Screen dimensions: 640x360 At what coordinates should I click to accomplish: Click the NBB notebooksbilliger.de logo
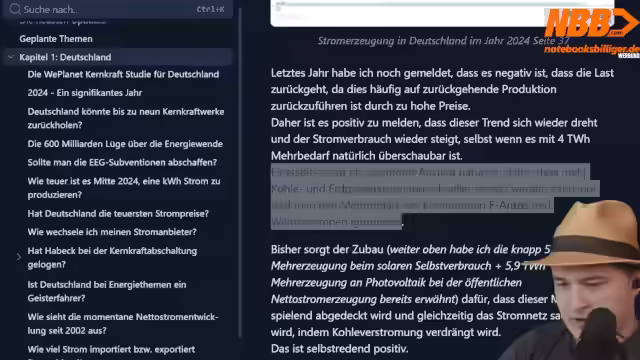[x=591, y=33]
